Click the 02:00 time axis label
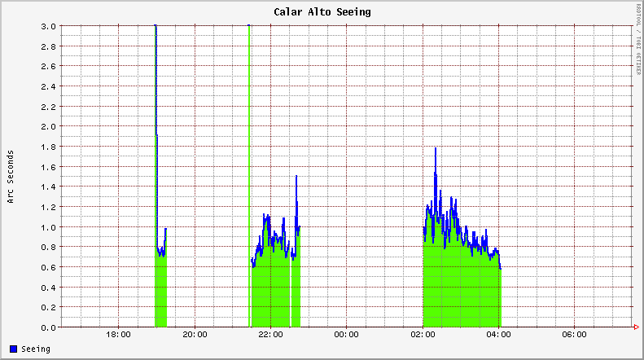 (423, 335)
